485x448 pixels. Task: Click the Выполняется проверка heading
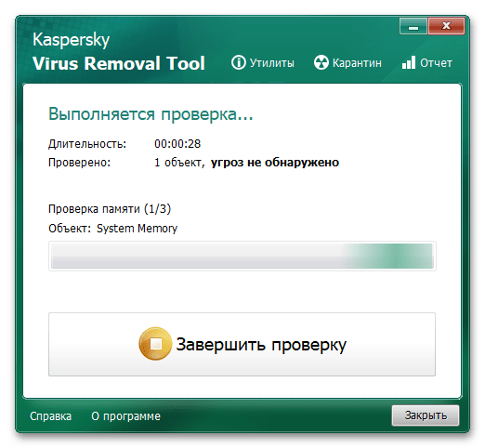[x=151, y=114]
